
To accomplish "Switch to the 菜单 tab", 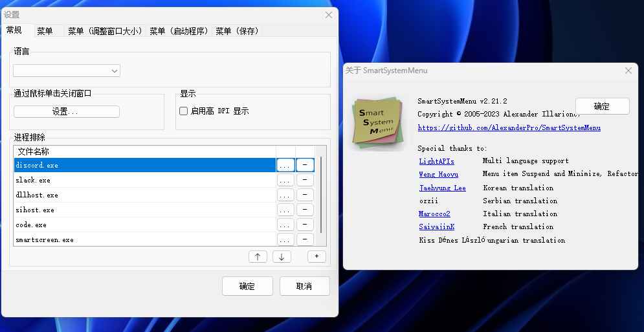I will [x=45, y=31].
